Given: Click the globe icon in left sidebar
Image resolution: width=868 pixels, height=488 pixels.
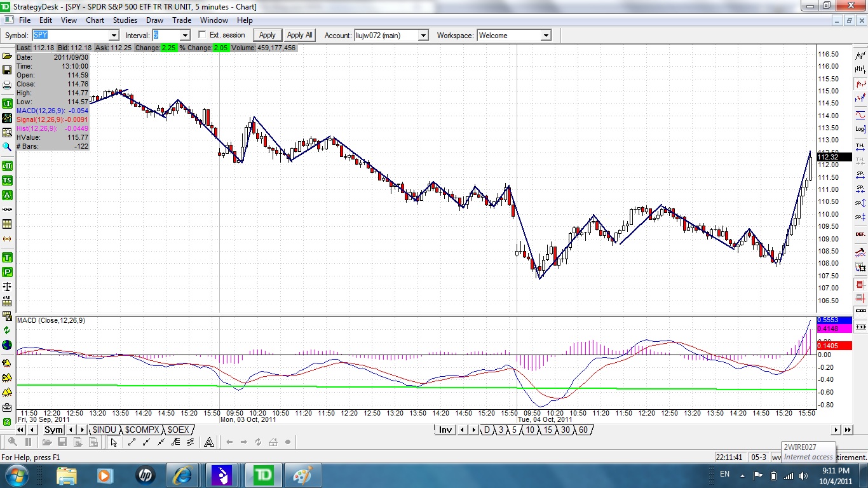Looking at the screenshot, I should [7, 345].
